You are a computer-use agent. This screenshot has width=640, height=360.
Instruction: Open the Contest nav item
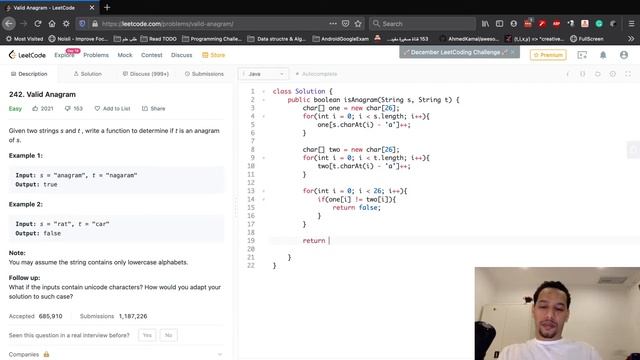pyautogui.click(x=151, y=55)
